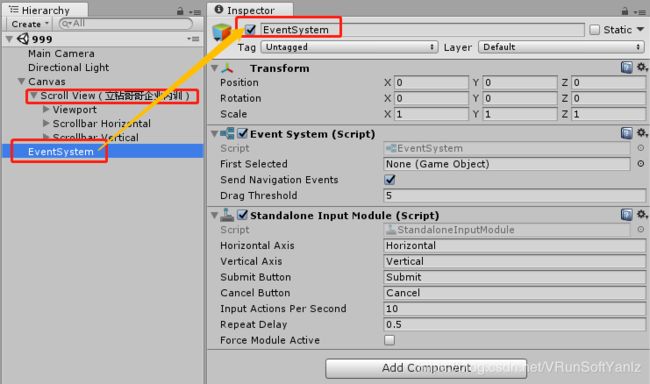The width and height of the screenshot is (650, 384).
Task: Click the search magnifier in Hierarchy
Action: [x=66, y=24]
